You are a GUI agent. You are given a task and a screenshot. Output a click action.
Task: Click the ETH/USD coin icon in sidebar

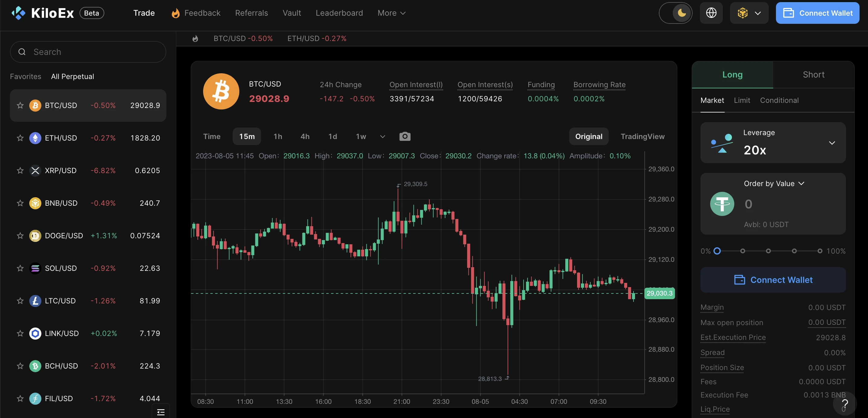point(34,138)
